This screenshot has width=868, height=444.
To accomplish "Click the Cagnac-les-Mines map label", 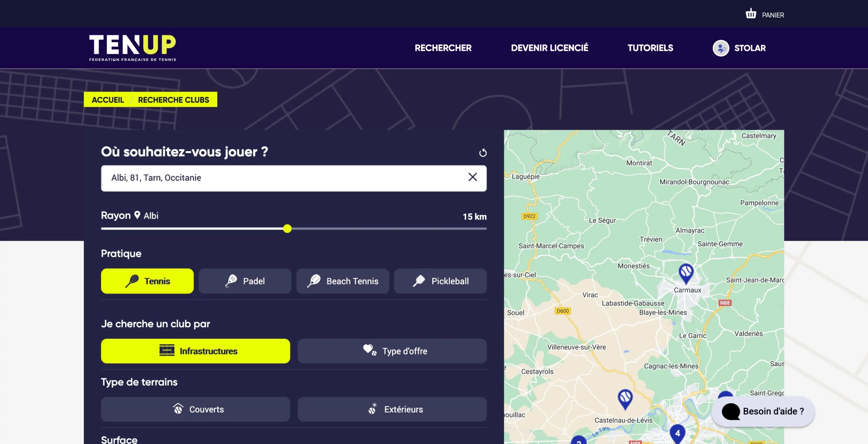I will pyautogui.click(x=671, y=366).
